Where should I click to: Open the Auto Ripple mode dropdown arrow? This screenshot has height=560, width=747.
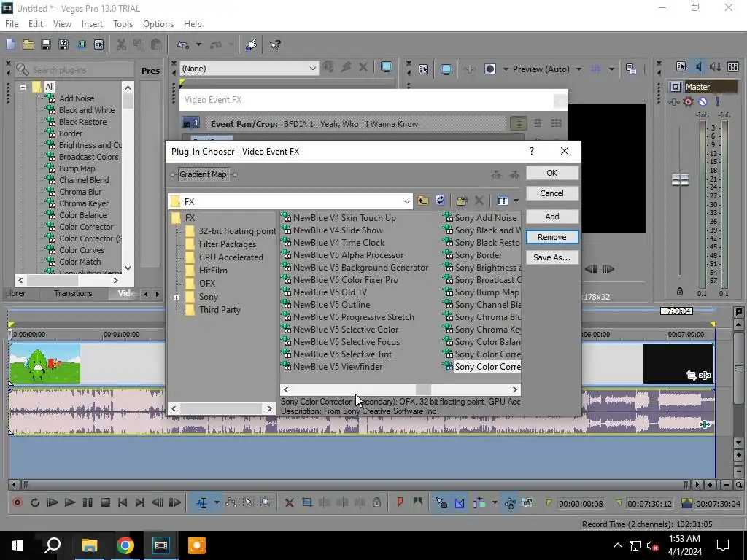495,502
